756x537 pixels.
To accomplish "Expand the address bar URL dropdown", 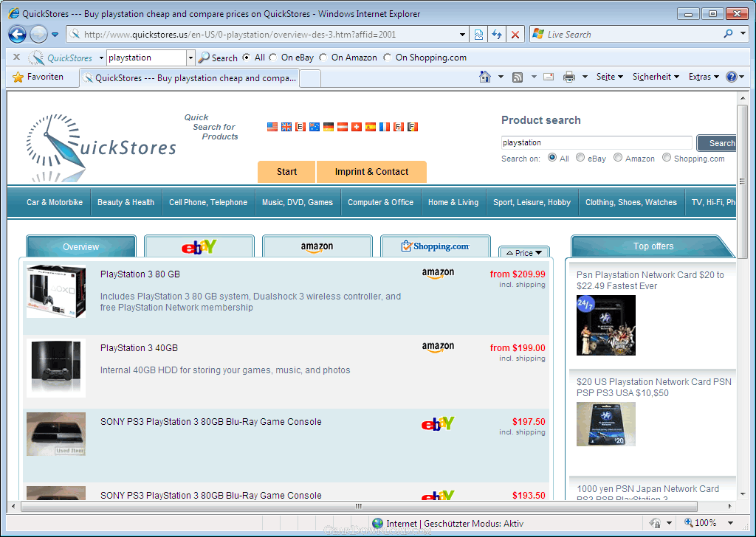I will [462, 35].
